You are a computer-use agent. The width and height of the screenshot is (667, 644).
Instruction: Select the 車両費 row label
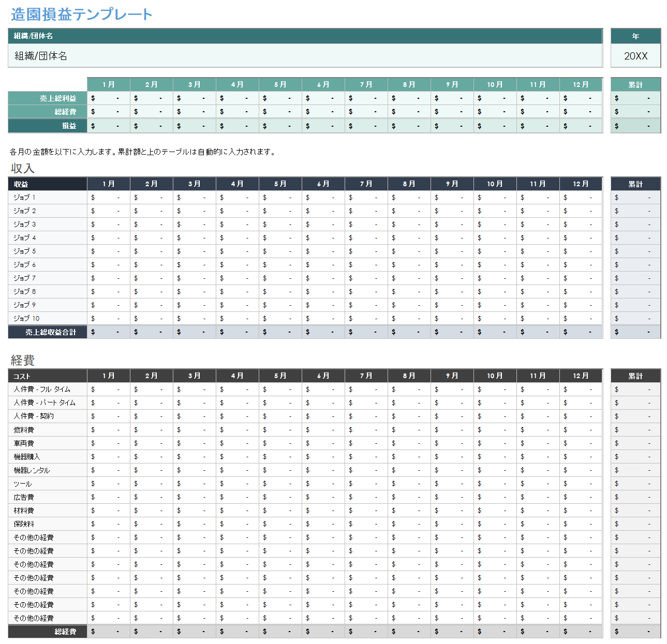(x=48, y=443)
